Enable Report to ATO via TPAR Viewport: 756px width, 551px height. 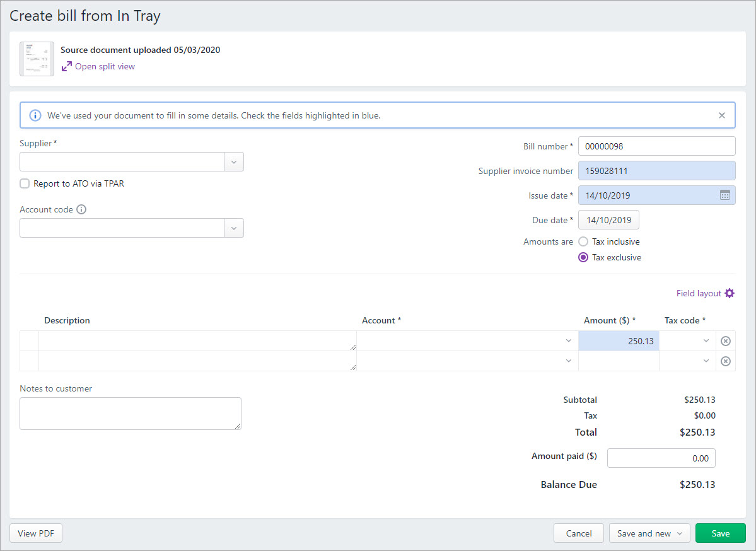click(24, 183)
